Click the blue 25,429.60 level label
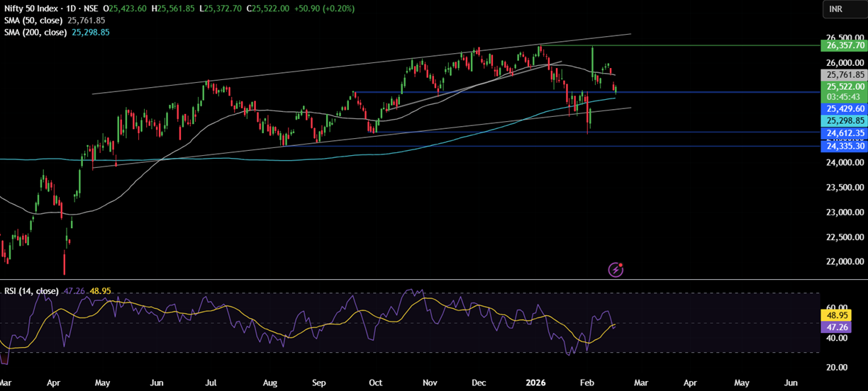 [x=843, y=109]
